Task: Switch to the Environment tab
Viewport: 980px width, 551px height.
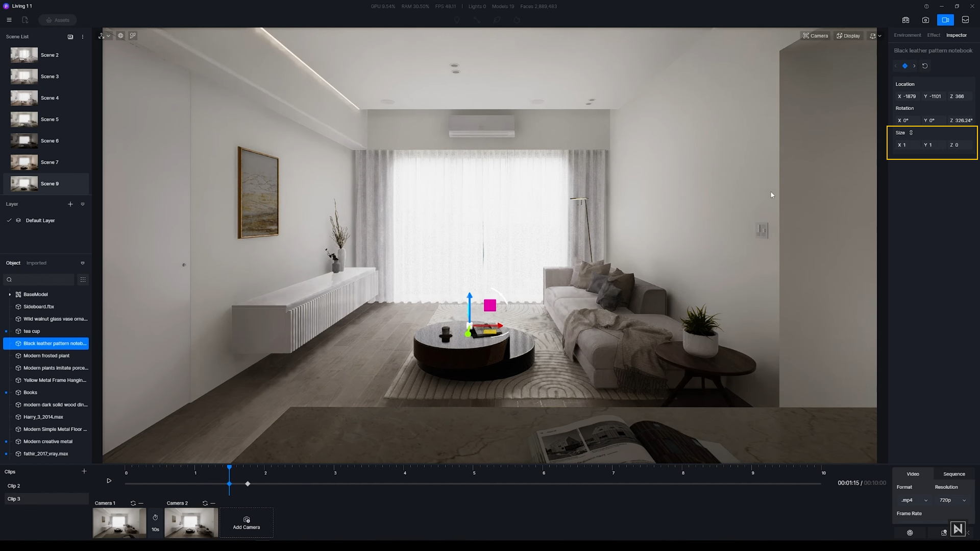Action: (908, 35)
